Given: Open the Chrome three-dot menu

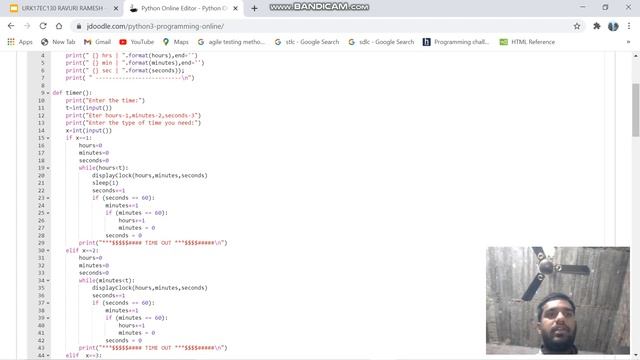Looking at the screenshot, I should point(629,26).
